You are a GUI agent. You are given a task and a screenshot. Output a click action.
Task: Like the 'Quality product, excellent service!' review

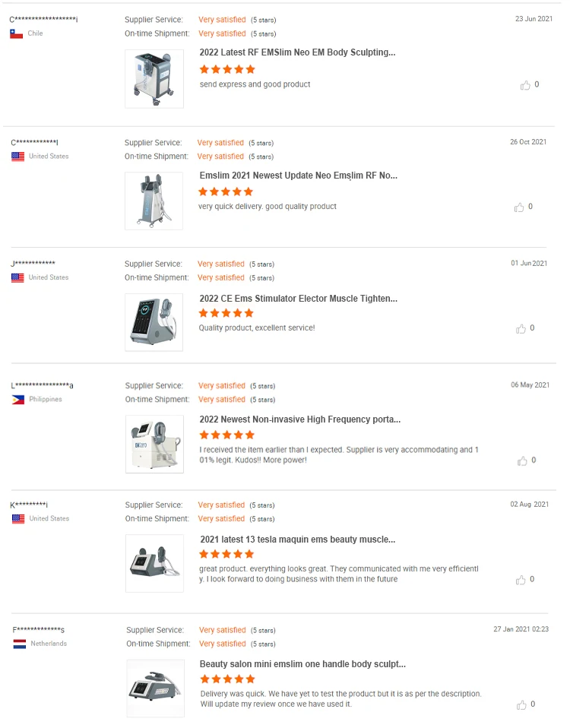click(x=521, y=328)
